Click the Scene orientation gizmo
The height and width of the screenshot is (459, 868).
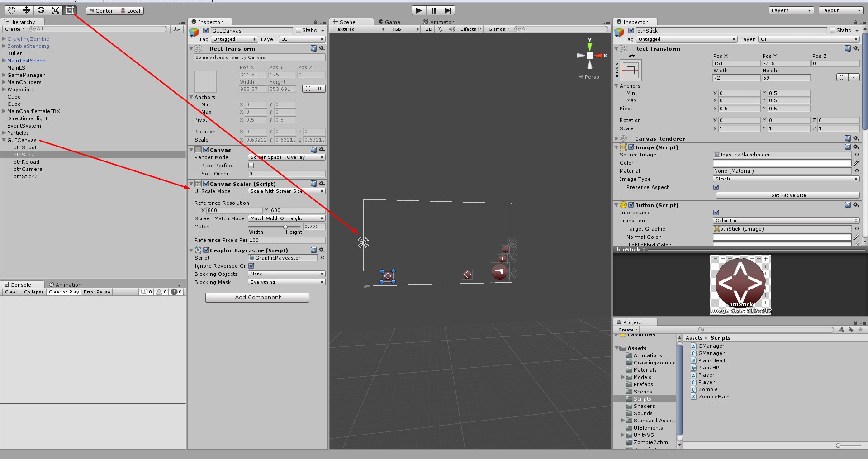coord(590,55)
